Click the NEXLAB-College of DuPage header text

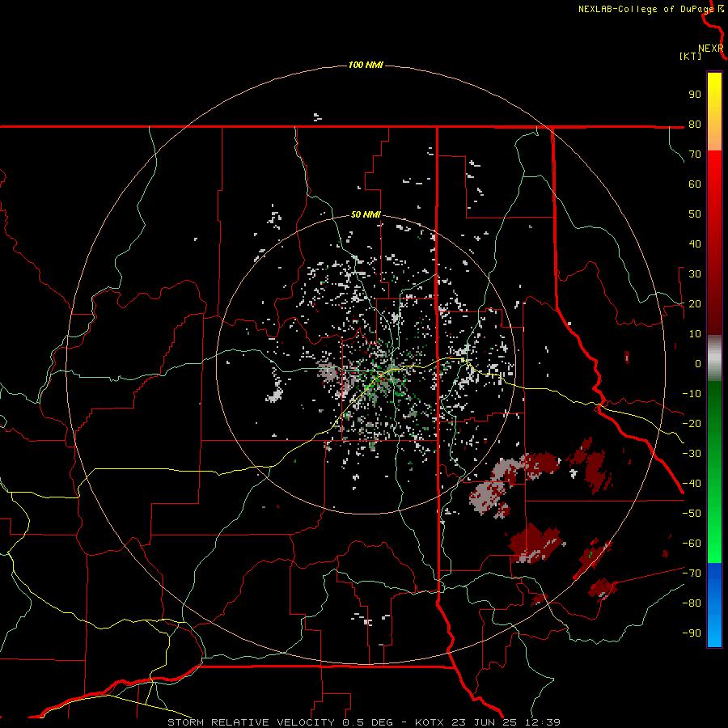pos(646,9)
